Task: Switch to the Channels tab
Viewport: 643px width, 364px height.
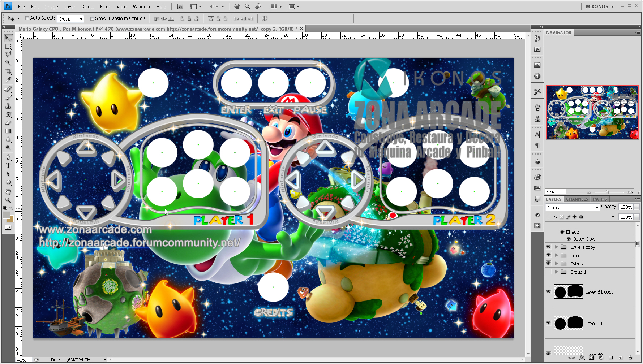Action: point(577,199)
